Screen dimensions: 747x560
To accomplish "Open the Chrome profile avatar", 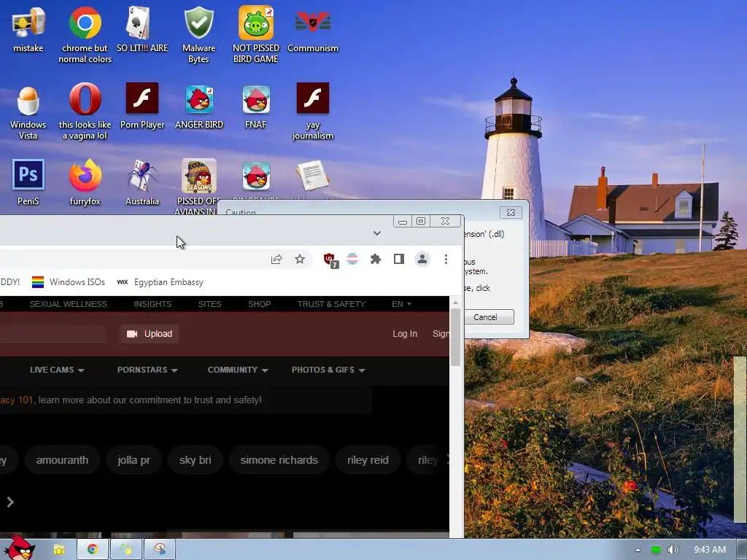I will [422, 259].
